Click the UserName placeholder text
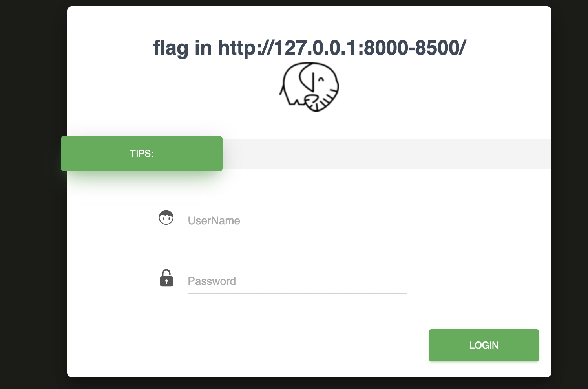Image resolution: width=588 pixels, height=389 pixels. [214, 221]
